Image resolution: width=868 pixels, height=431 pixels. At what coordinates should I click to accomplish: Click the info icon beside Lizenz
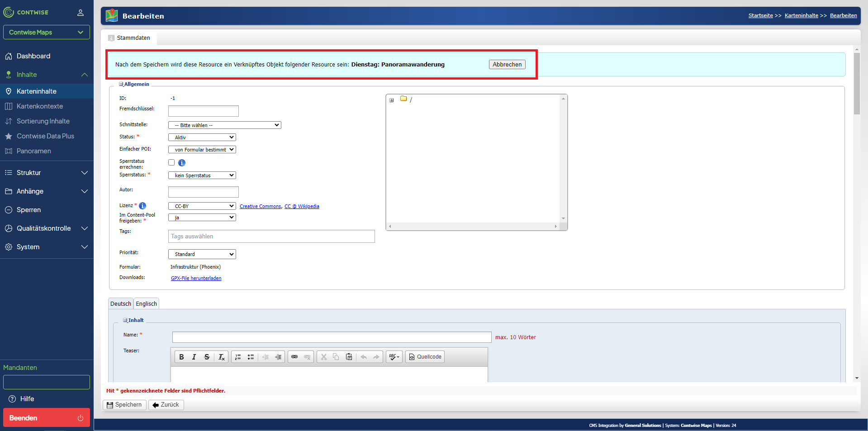[x=142, y=206]
